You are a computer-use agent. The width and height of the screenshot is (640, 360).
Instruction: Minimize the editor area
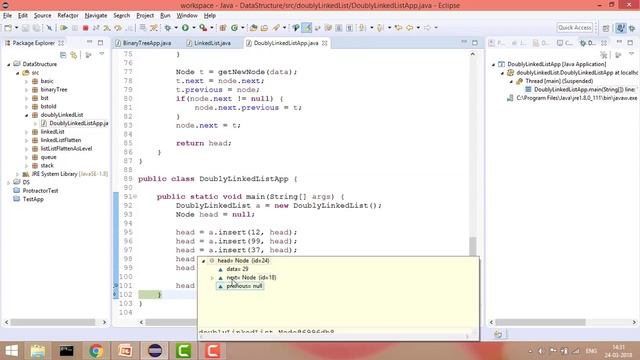click(464, 42)
